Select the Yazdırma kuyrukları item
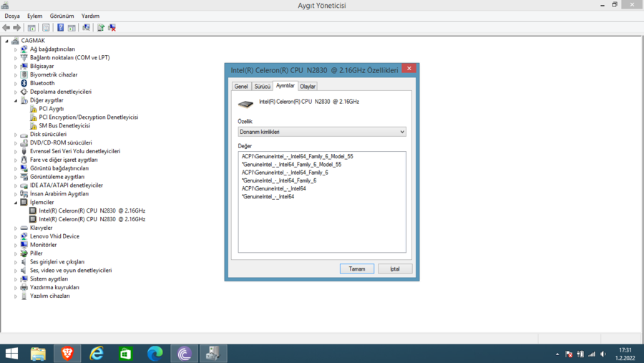Viewport: 644px width, 363px height. [54, 287]
